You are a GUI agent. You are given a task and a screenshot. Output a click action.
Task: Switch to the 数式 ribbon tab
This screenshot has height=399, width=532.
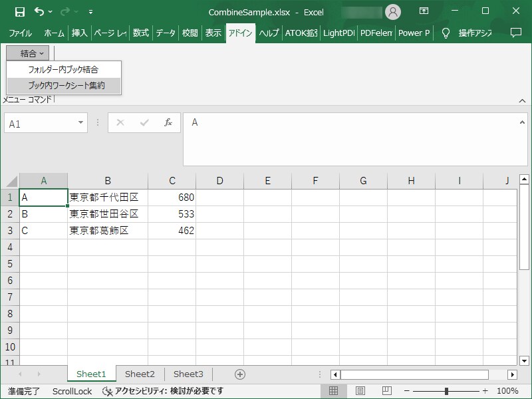coord(141,33)
